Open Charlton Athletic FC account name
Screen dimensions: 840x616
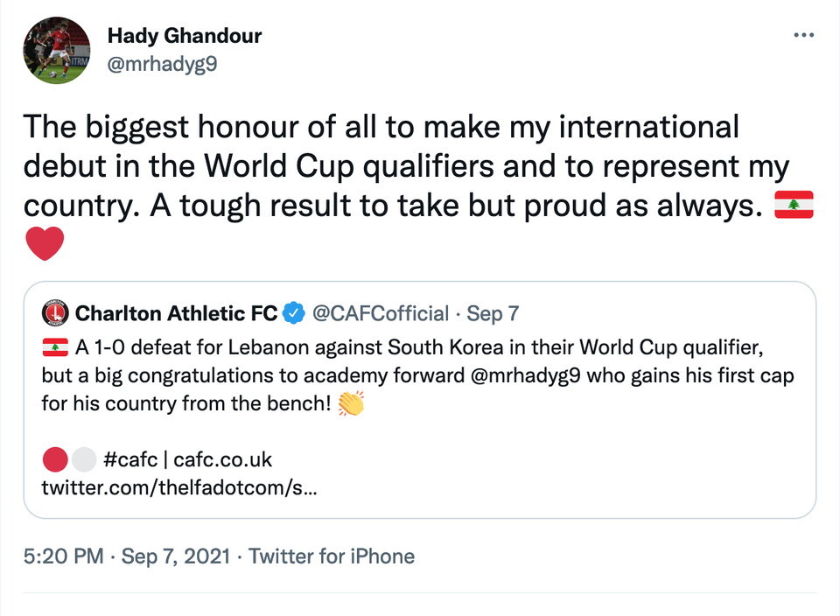click(x=176, y=312)
